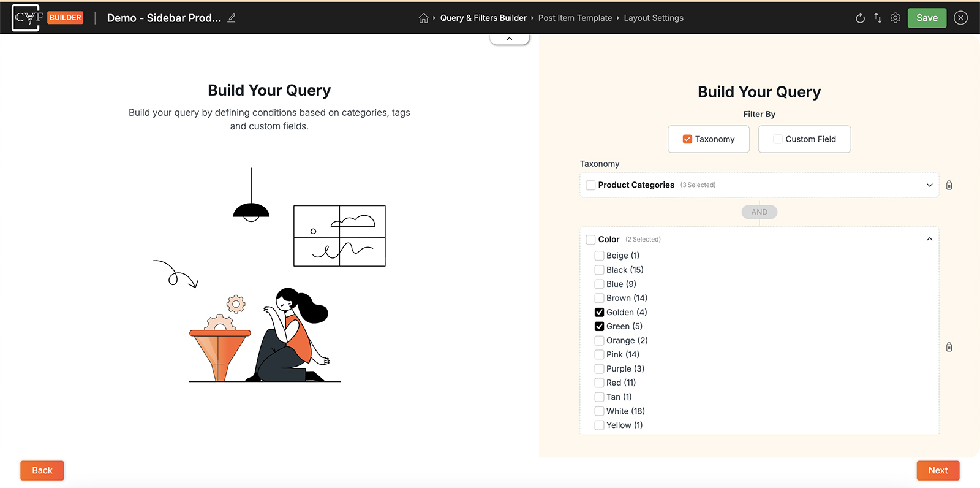980x488 pixels.
Task: Open Query & Filters Builder breadcrumb
Action: click(483, 18)
